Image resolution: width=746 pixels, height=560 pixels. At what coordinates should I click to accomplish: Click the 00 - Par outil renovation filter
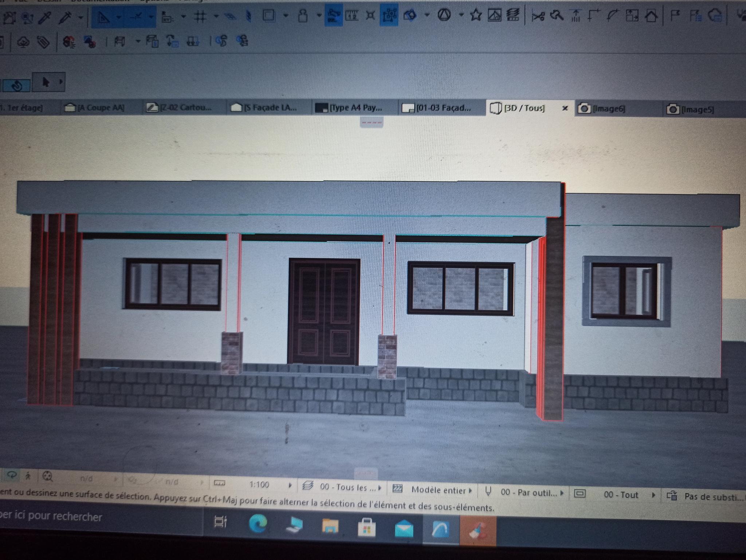(528, 493)
